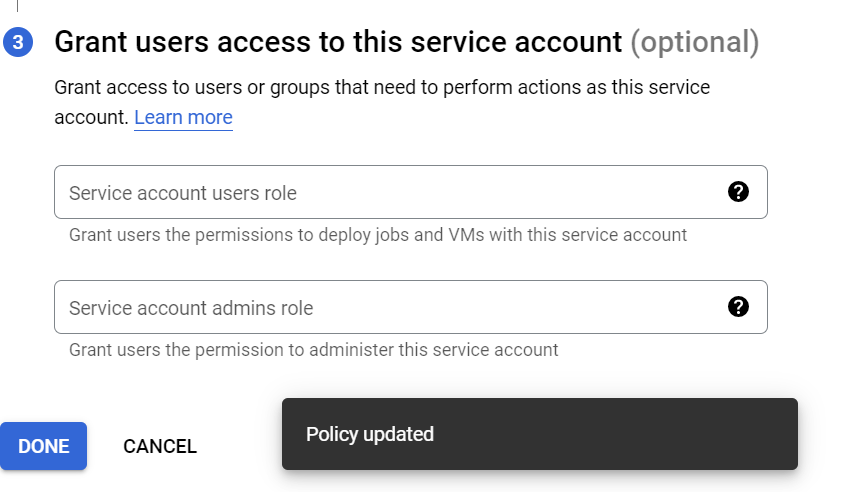
Task: Click the 'Service account admins role' placeholder text
Action: (x=190, y=308)
